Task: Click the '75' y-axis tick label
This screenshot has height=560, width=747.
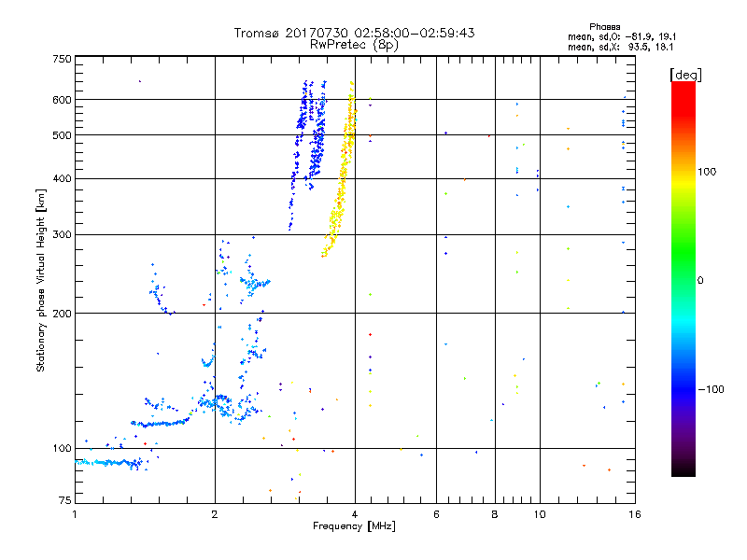Action: tap(65, 500)
